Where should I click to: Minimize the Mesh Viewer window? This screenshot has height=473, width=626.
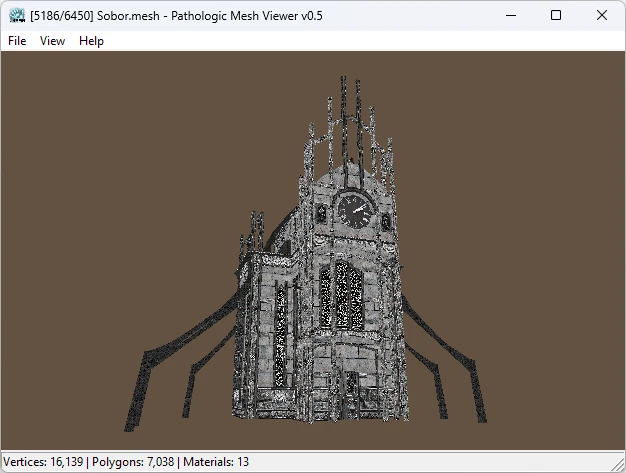[x=511, y=16]
